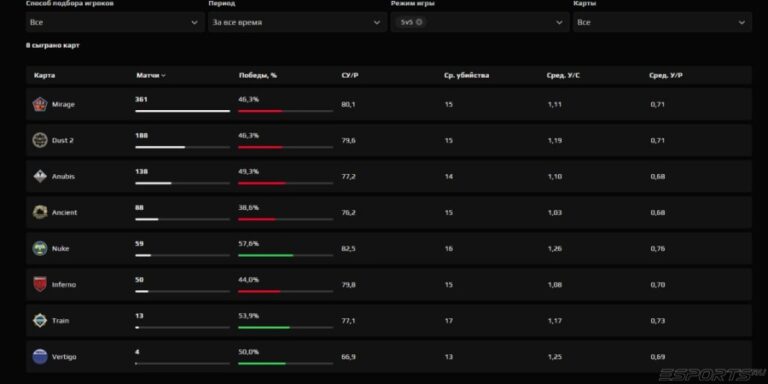Select the Mirage map name

(63, 104)
